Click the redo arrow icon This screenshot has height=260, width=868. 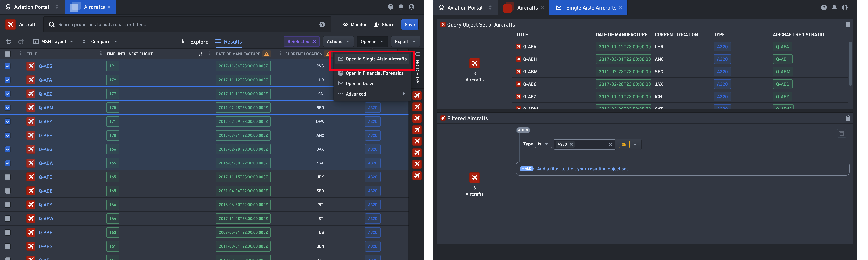[21, 41]
